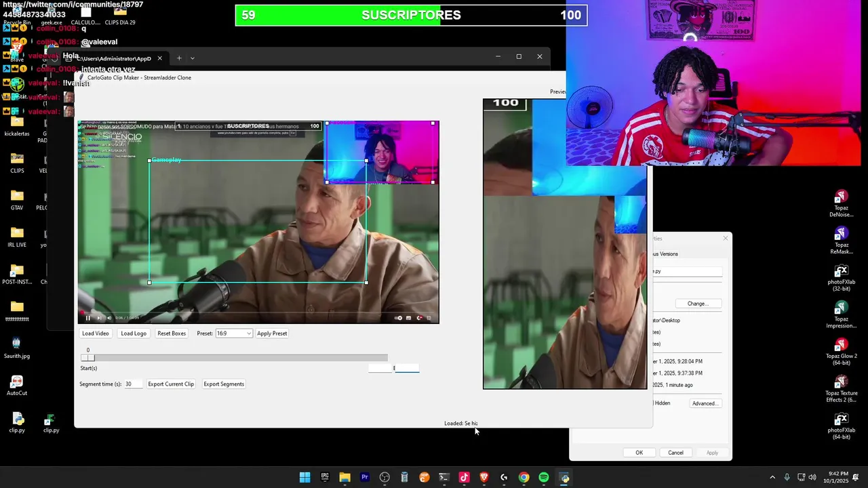Image resolution: width=868 pixels, height=488 pixels.
Task: Click the Reset Boxes button
Action: pos(172,333)
